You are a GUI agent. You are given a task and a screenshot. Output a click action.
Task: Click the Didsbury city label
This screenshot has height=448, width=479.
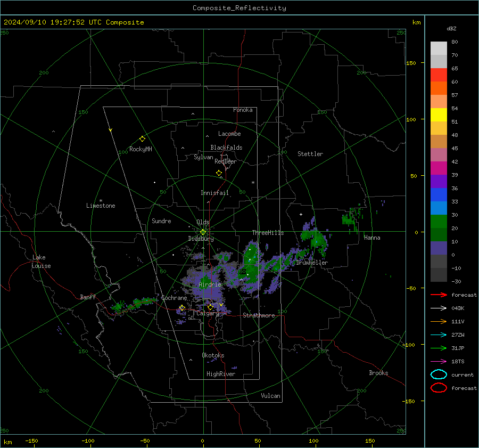tap(201, 239)
